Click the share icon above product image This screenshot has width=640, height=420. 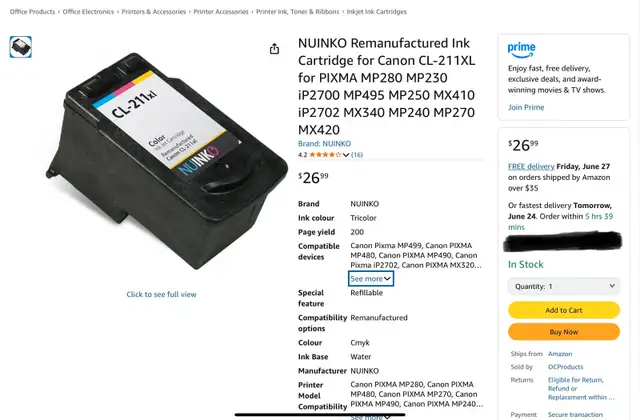click(274, 49)
